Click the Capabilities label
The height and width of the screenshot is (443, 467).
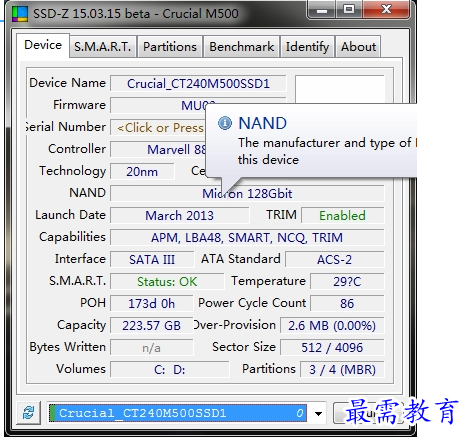pos(72,237)
